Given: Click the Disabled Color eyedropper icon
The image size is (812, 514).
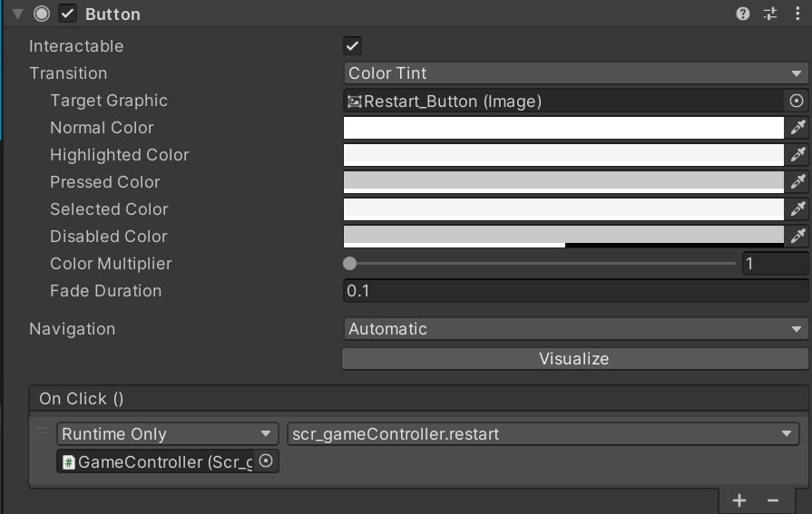Looking at the screenshot, I should pyautogui.click(x=797, y=237).
